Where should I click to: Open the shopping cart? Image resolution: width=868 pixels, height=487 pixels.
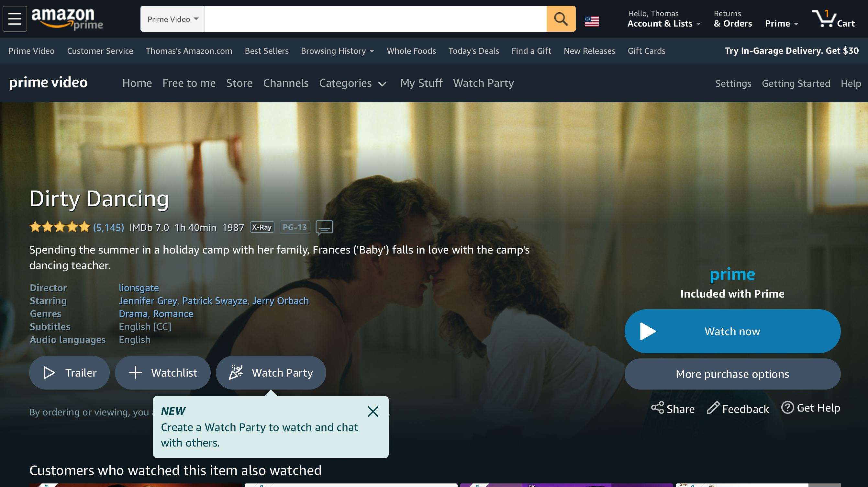(x=834, y=20)
